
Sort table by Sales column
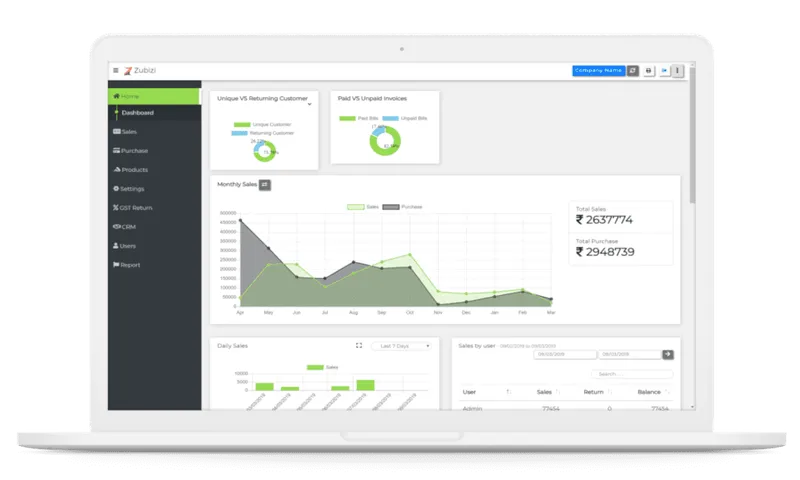point(548,392)
